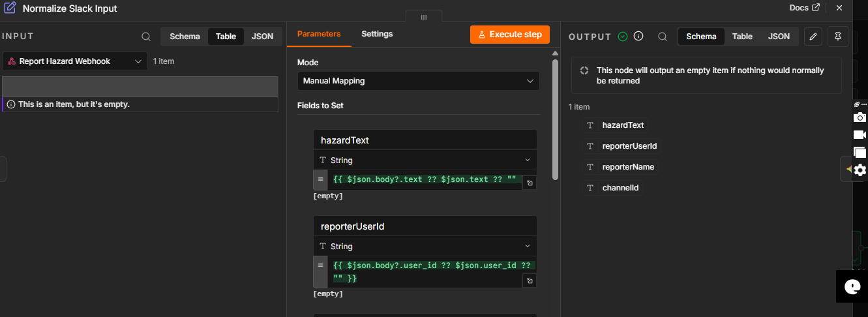Click the left side collapse handle
Image resolution: width=868 pixels, height=317 pixels.
pyautogui.click(x=3, y=169)
